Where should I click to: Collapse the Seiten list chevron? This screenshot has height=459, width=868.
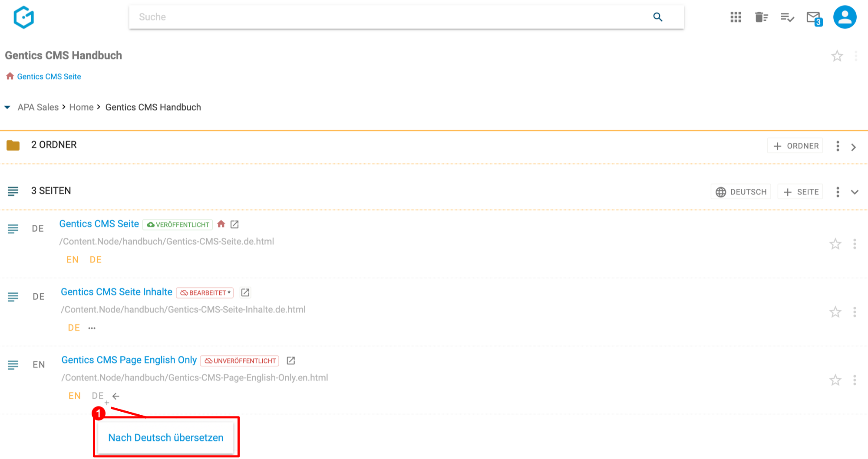pyautogui.click(x=855, y=192)
